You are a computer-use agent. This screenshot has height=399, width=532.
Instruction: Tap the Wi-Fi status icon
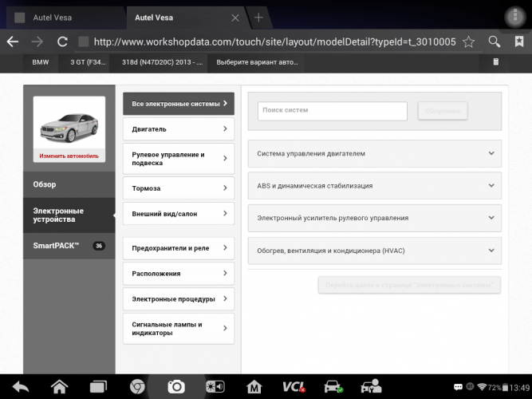[x=482, y=387]
